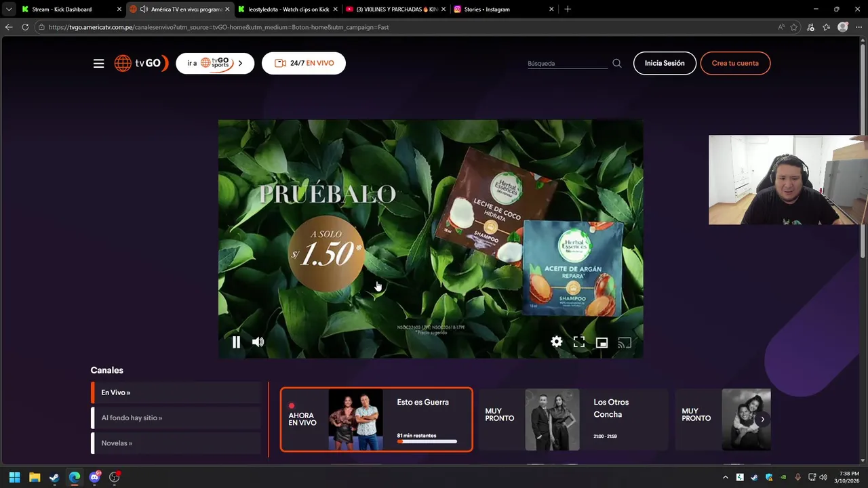Viewport: 868px width, 488px height.
Task: Close the Stories Instagram tab
Action: coord(551,9)
